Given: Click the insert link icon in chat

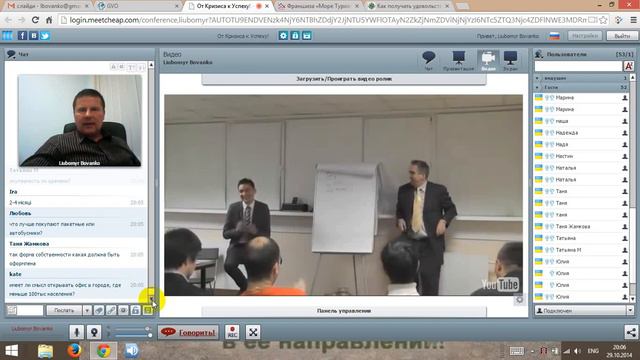Looking at the screenshot, I should tap(111, 311).
